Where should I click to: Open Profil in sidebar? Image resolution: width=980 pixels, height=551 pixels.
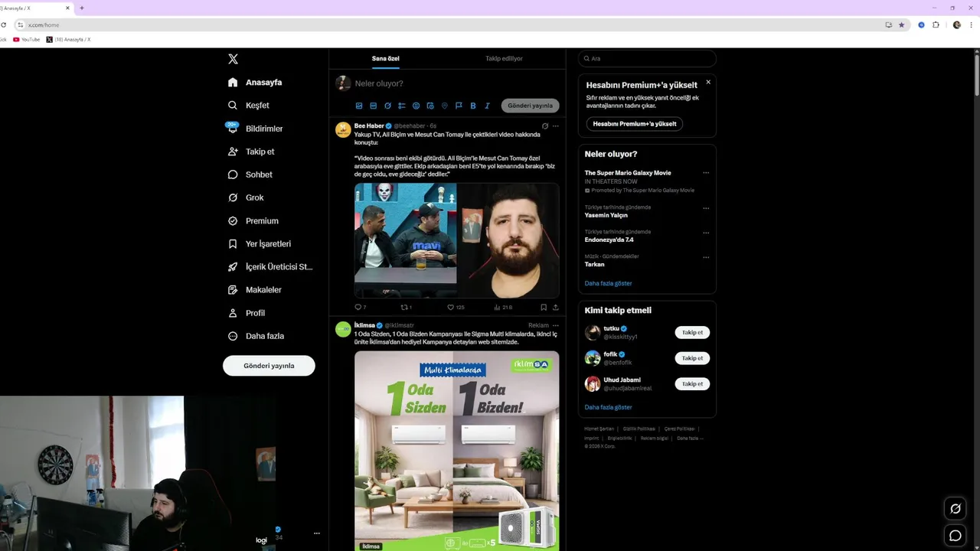coord(247,313)
